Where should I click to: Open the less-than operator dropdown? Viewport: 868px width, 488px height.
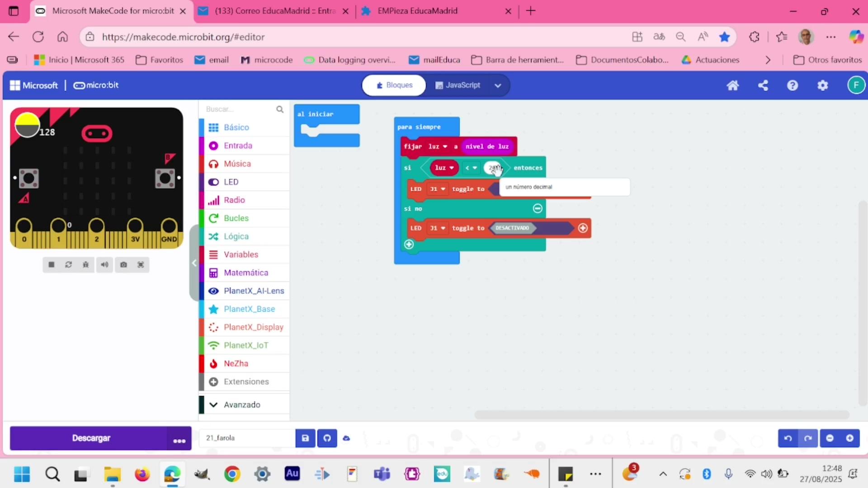471,168
